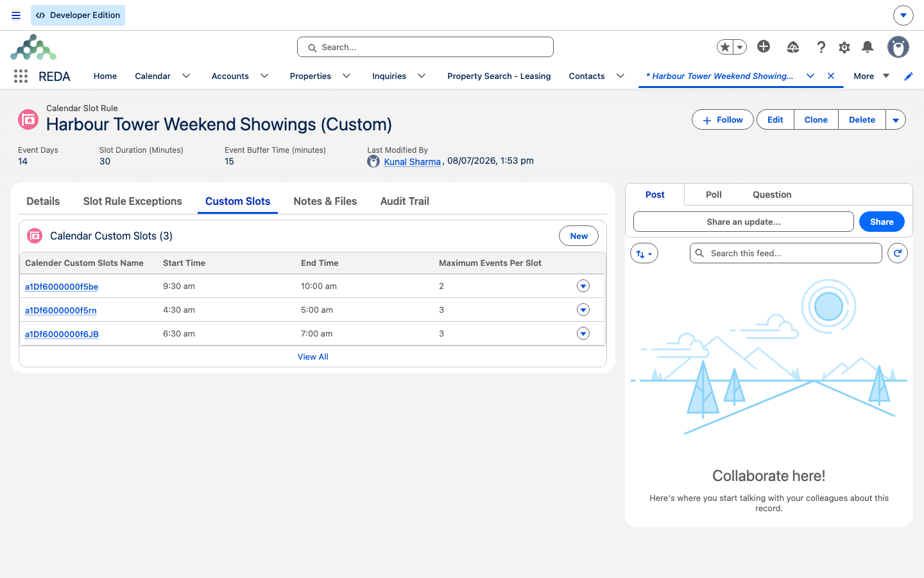Clone this Calendar Slot Rule

(816, 119)
